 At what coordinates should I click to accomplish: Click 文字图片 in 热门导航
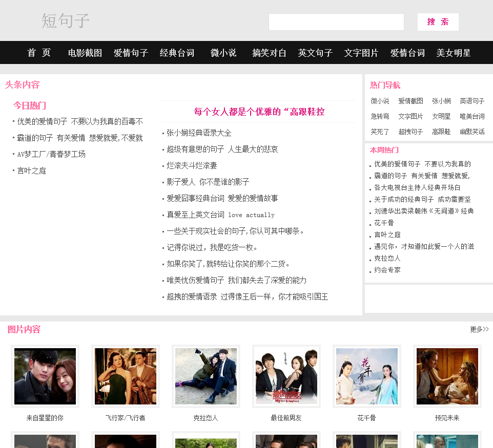pyautogui.click(x=410, y=116)
